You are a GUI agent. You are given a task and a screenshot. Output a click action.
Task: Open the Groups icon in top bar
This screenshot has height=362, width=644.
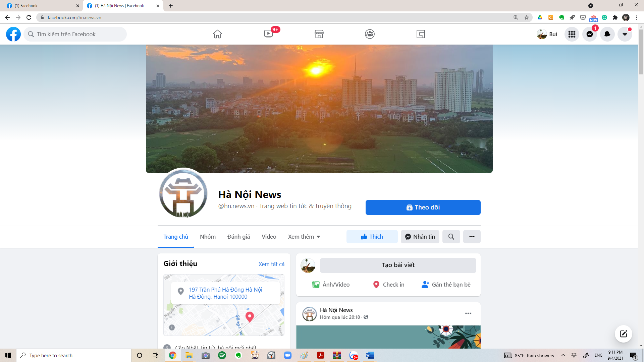tap(370, 34)
